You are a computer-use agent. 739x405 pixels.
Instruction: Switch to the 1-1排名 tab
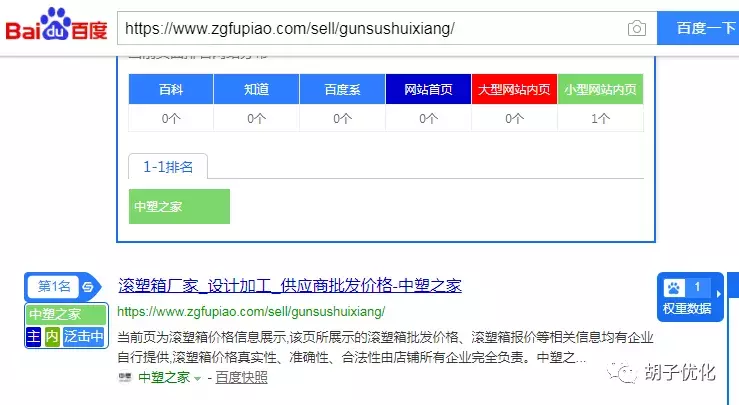tap(168, 166)
